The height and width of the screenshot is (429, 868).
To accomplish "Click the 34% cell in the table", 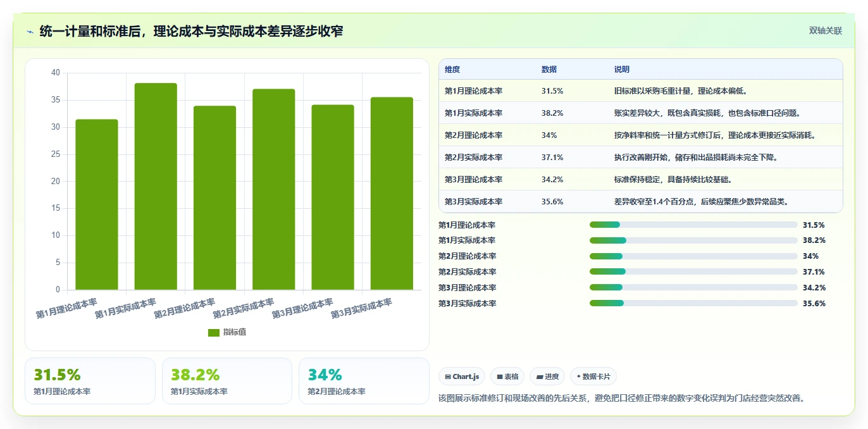I will tap(549, 135).
